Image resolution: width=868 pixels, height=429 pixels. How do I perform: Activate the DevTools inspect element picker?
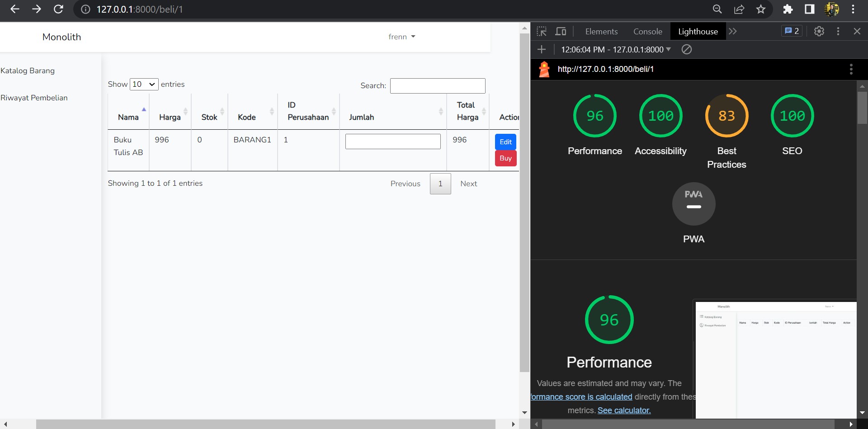click(542, 31)
